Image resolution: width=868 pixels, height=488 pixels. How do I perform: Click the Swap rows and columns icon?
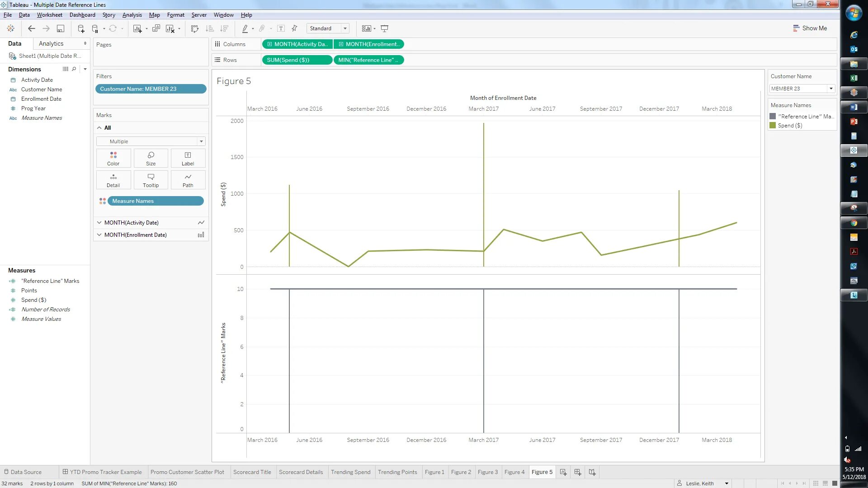[x=195, y=28]
